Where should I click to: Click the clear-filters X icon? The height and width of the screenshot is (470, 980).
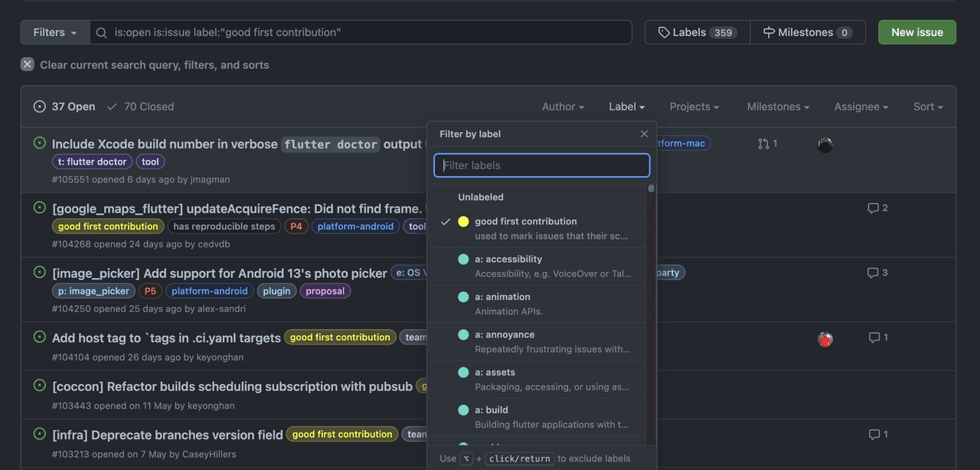28,64
